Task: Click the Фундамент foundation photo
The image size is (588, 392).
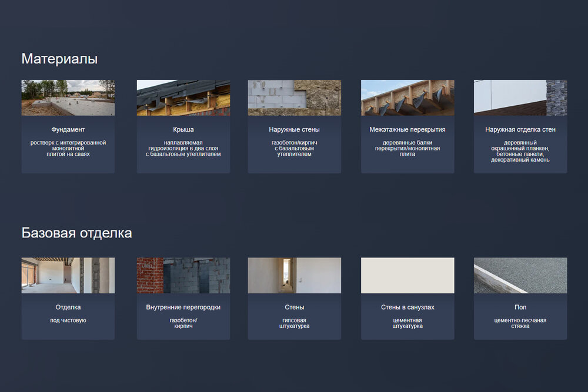Action: (x=68, y=98)
